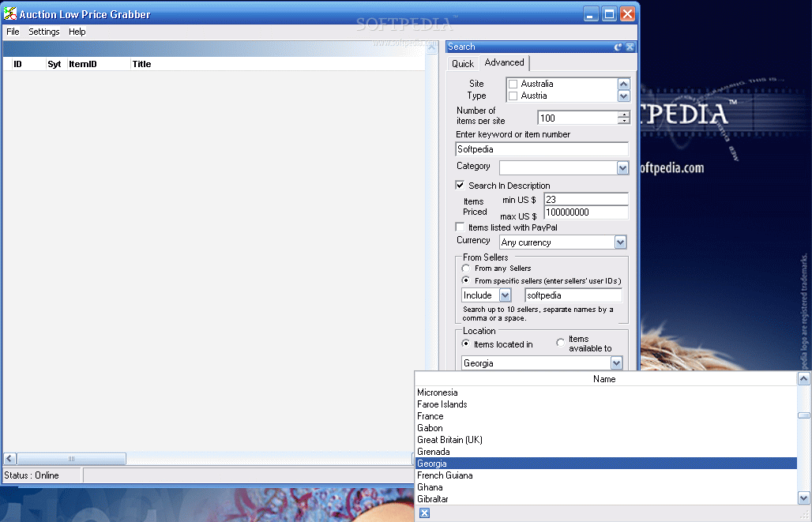Image resolution: width=812 pixels, height=522 pixels.
Task: Click the max US $ price field
Action: [586, 212]
